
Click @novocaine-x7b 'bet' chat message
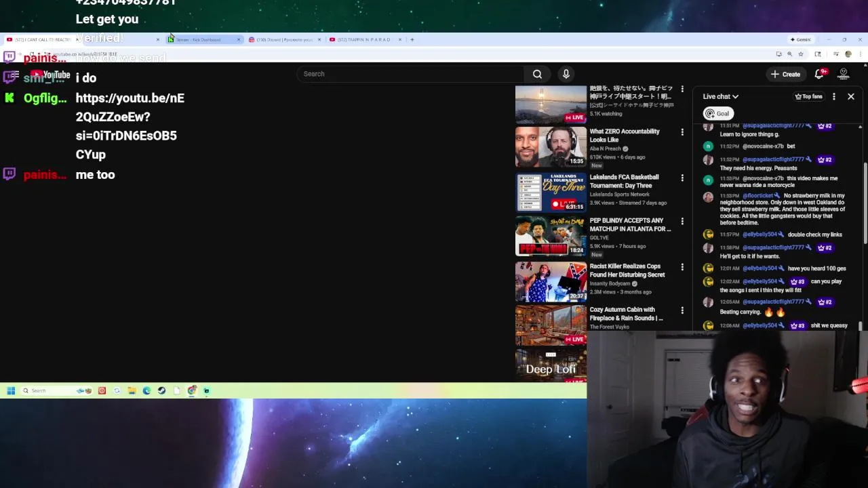(x=791, y=146)
